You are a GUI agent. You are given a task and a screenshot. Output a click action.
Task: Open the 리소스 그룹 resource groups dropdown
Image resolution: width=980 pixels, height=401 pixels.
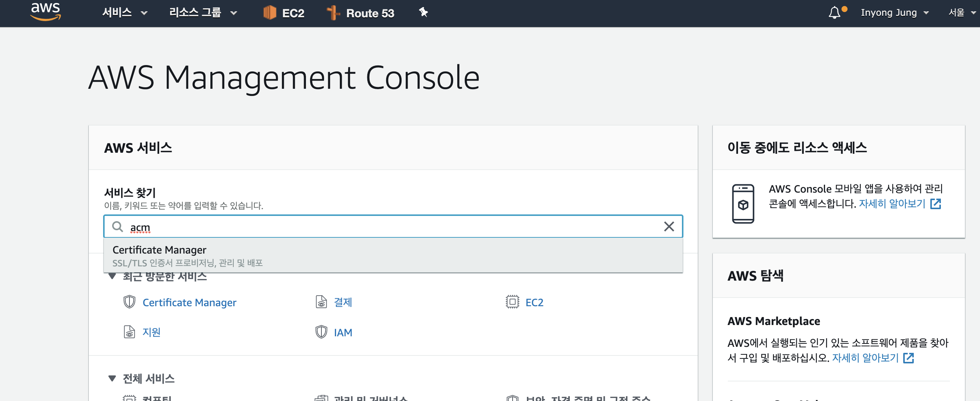tap(203, 12)
